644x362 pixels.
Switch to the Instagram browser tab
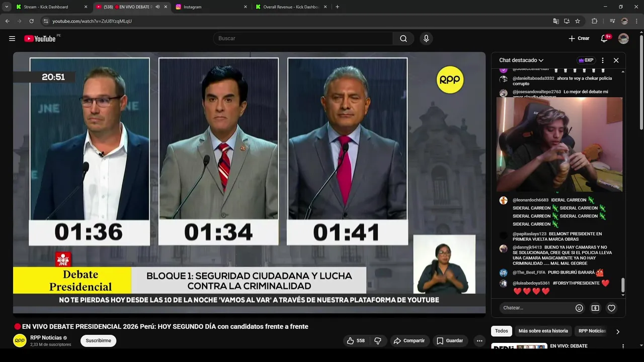pos(211,7)
